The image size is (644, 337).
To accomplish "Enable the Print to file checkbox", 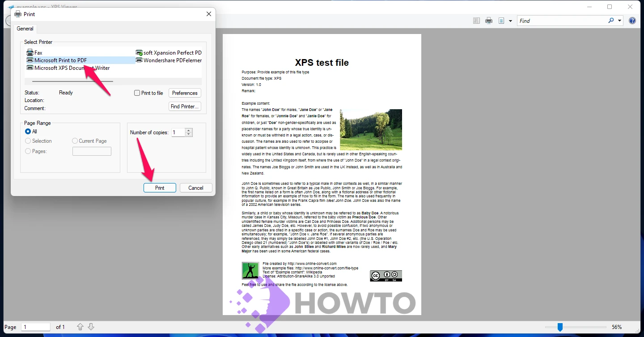I will (137, 93).
